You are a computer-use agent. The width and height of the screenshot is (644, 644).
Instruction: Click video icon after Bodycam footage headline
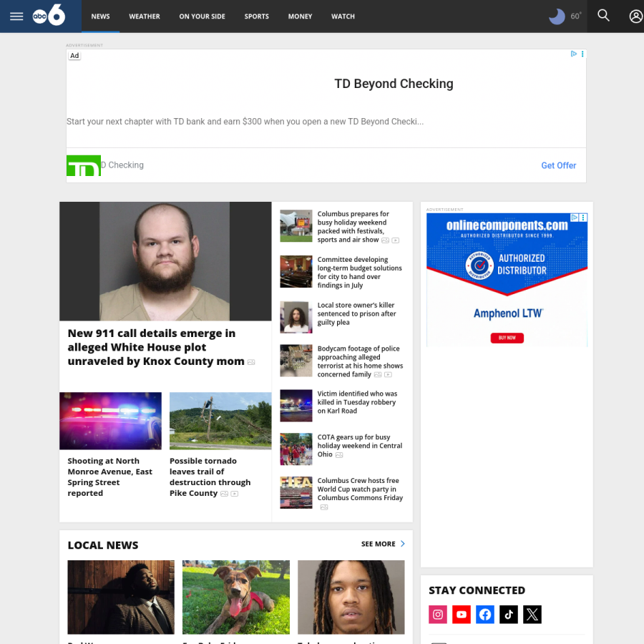(388, 375)
